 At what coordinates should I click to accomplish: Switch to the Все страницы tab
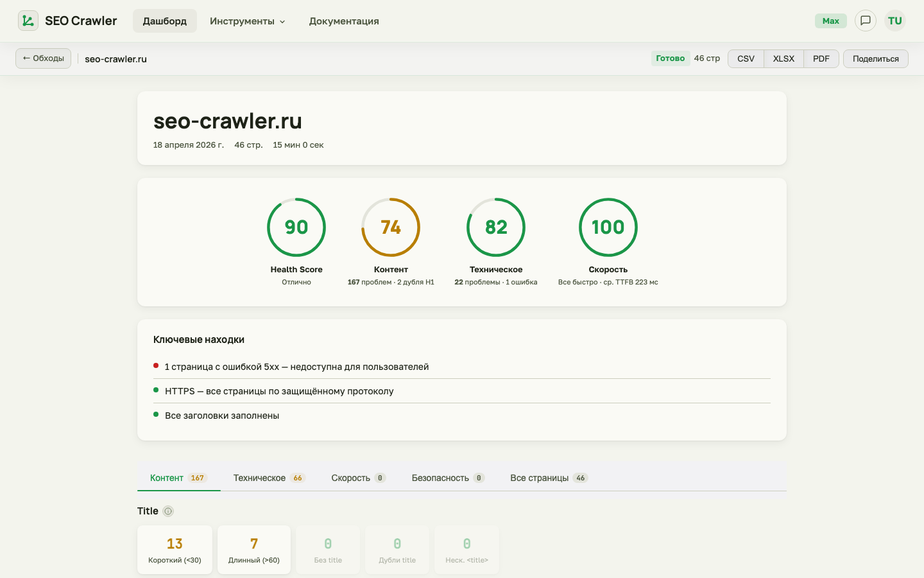click(549, 478)
